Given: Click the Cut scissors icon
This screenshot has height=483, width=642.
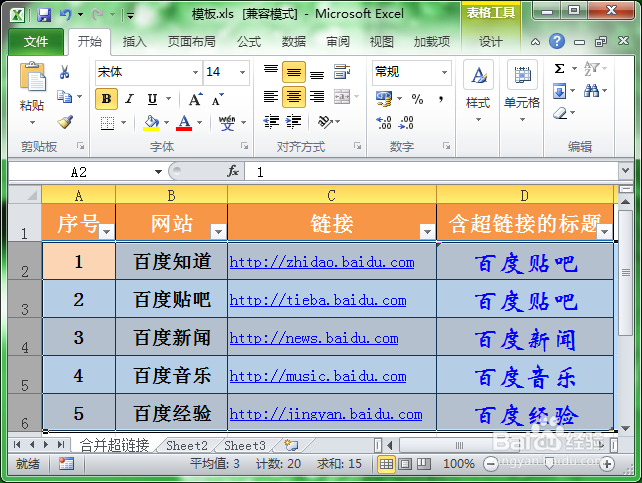Looking at the screenshot, I should coord(64,72).
